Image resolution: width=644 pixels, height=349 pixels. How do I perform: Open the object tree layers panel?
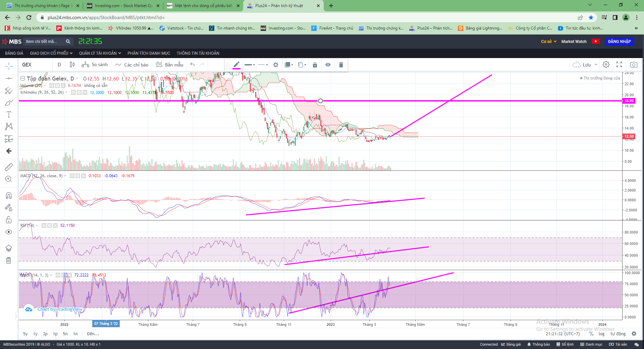pos(9,248)
